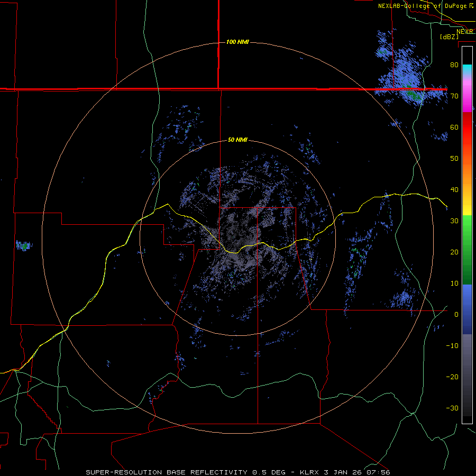
Task: Click the 0 value on the dBZ scale
Action: click(456, 315)
